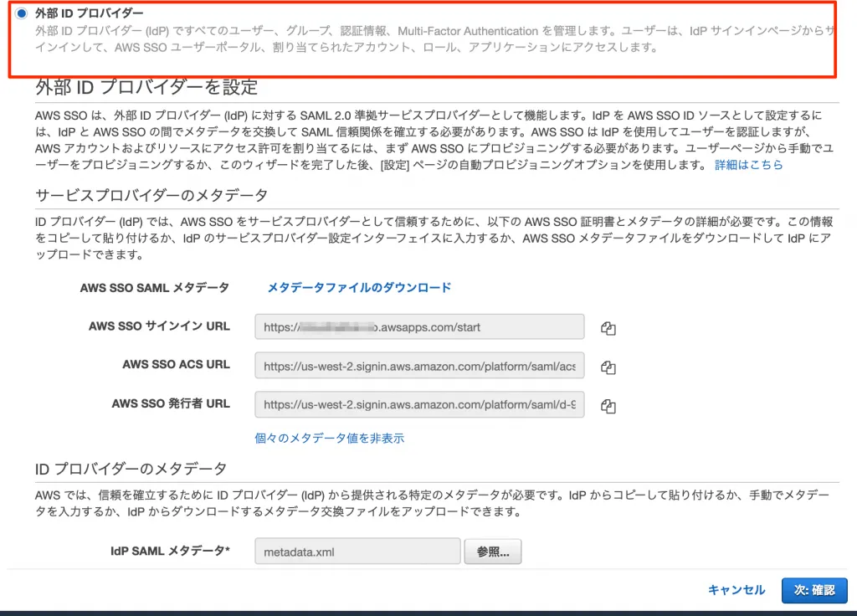Collapse with 個々のメタデータ値を非表示 link
Image resolution: width=857 pixels, height=616 pixels.
point(330,438)
